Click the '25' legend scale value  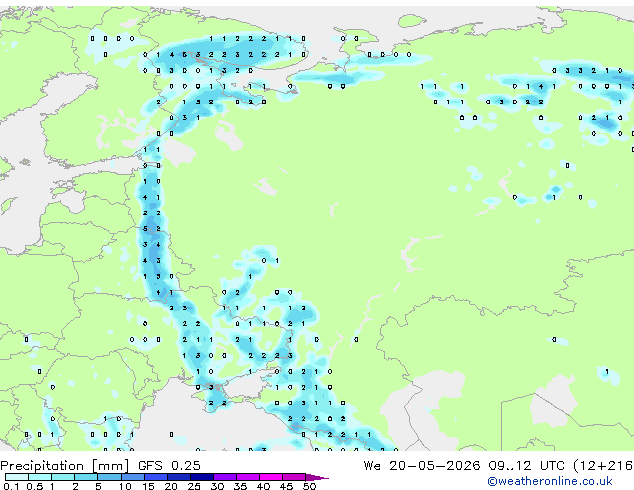pyautogui.click(x=194, y=486)
